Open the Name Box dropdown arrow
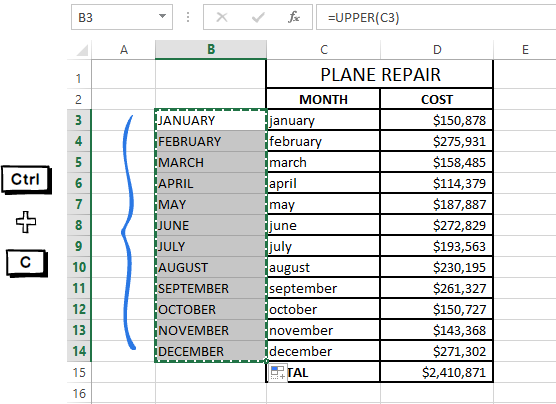The width and height of the screenshot is (556, 404). pos(162,16)
